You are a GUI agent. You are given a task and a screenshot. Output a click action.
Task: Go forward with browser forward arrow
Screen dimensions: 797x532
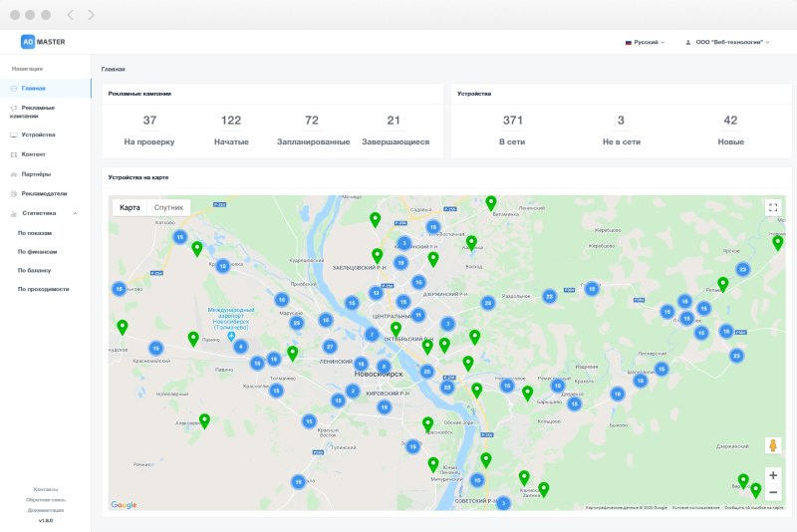coord(91,15)
